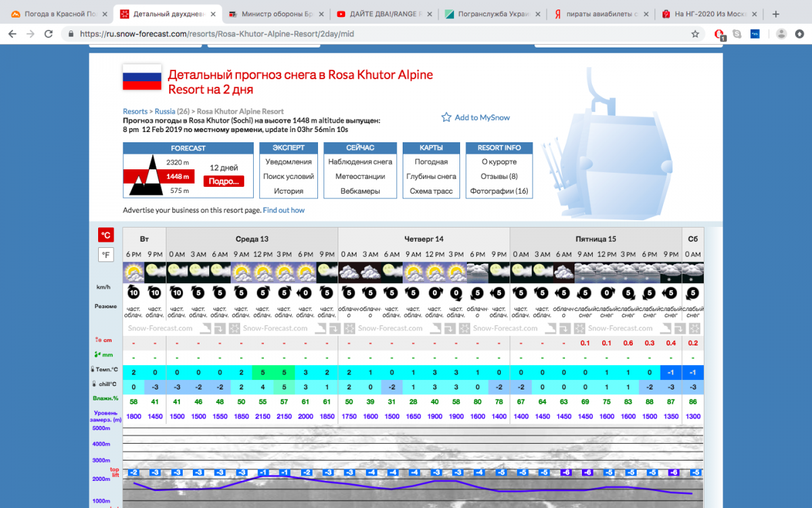
Task: Open the Схема трасс link
Action: coord(431,191)
